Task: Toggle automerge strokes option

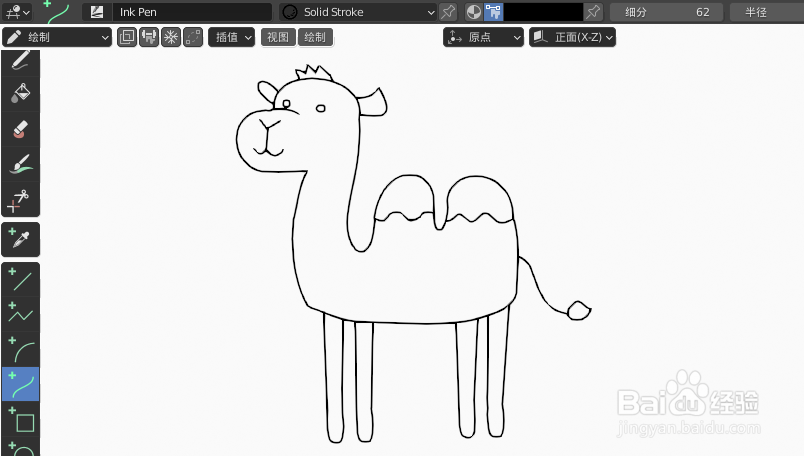Action: (193, 37)
